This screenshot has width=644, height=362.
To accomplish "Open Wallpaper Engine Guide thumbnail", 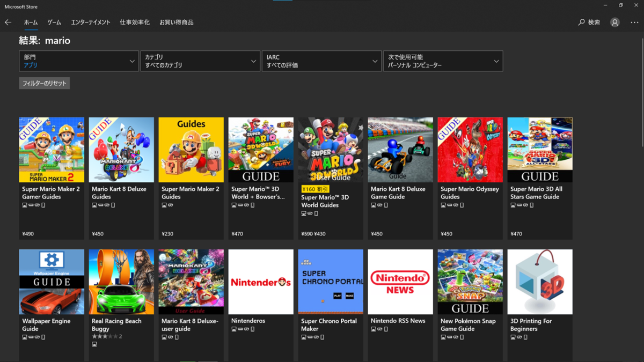I will point(52,282).
